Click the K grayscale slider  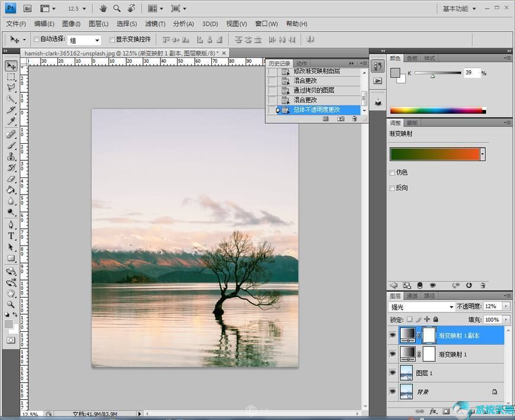click(x=438, y=73)
